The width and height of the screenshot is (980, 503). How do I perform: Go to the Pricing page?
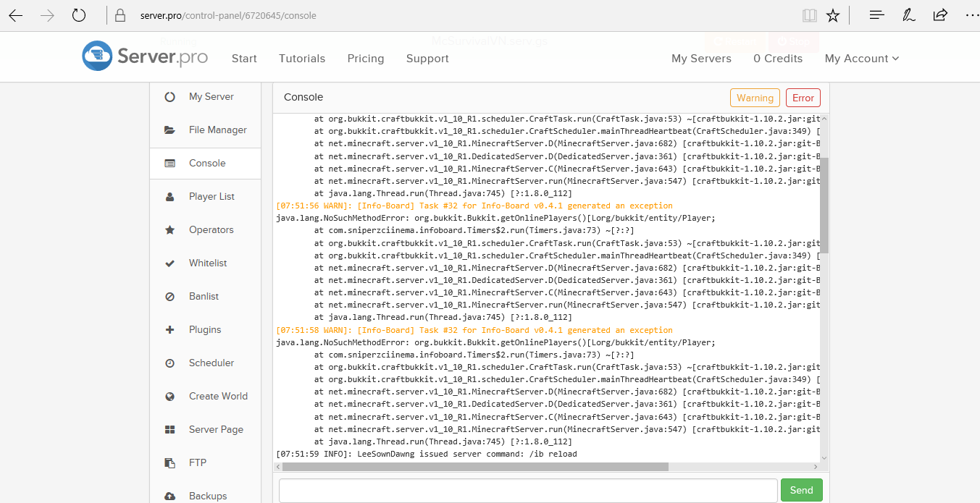pyautogui.click(x=366, y=59)
